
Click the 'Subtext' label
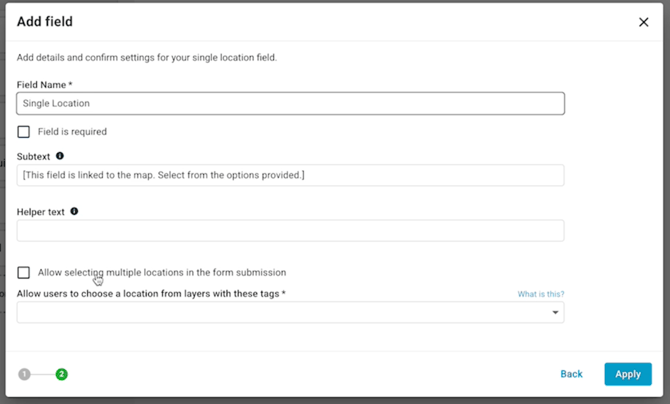[x=33, y=156]
